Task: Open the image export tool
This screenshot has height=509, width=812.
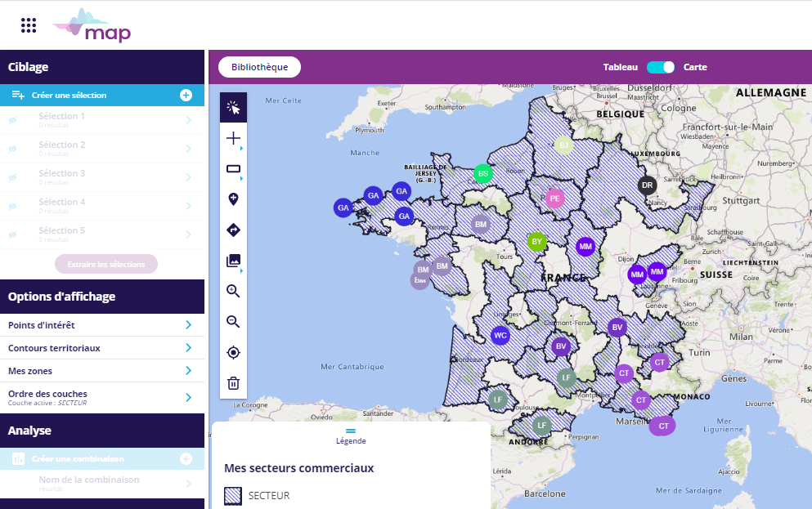Action: (x=234, y=260)
